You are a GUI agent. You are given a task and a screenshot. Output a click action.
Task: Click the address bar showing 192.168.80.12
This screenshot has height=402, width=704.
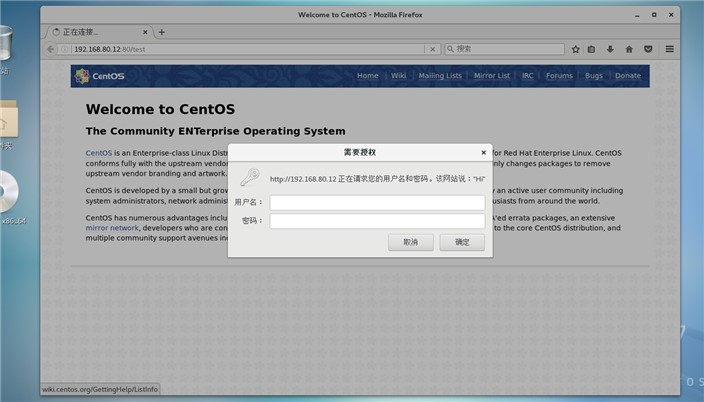[x=247, y=49]
